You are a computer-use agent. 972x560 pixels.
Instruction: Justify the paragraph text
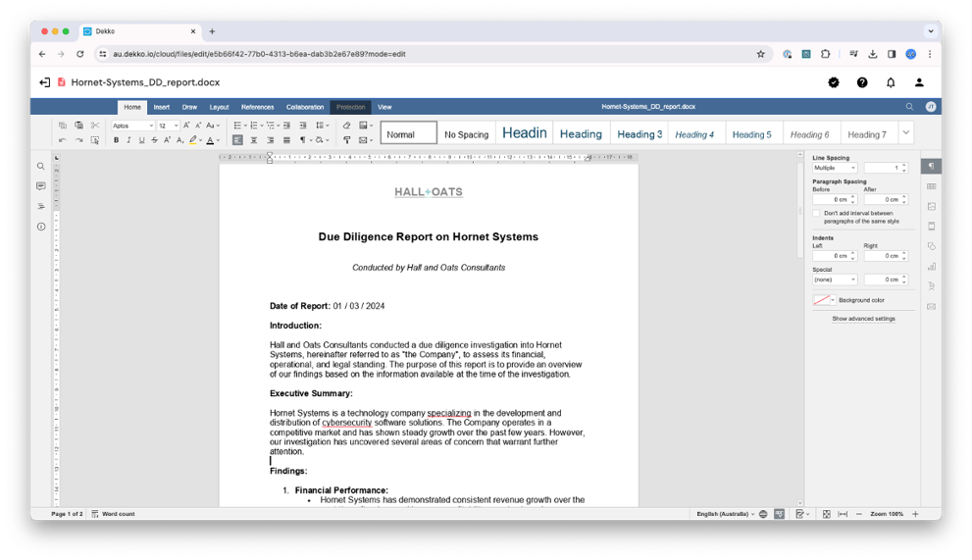(286, 140)
